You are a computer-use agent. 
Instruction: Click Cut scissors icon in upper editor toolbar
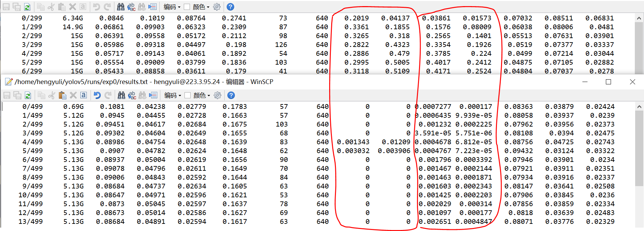pyautogui.click(x=51, y=7)
